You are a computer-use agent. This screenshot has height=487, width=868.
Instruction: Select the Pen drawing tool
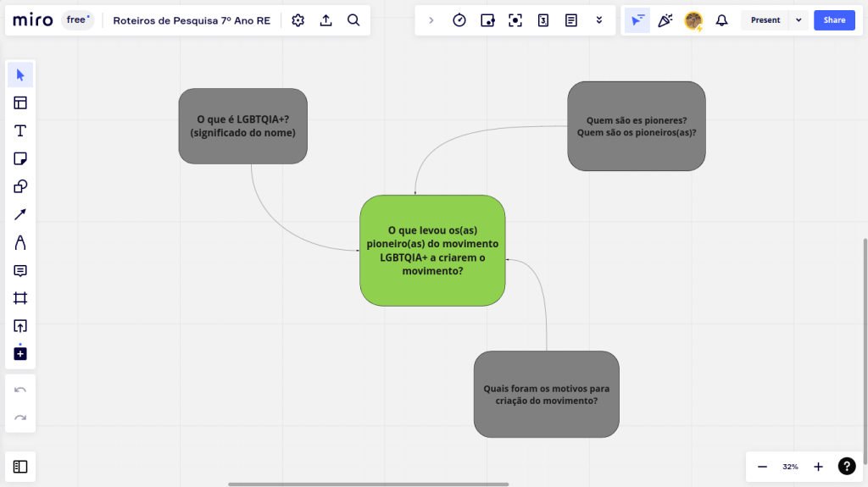pos(20,243)
